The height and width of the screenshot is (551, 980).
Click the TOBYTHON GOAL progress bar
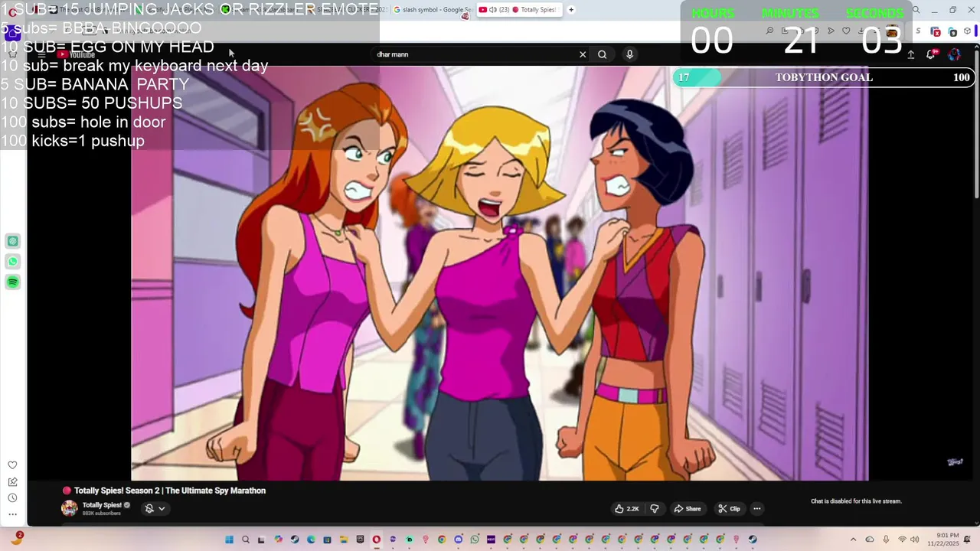(x=824, y=77)
